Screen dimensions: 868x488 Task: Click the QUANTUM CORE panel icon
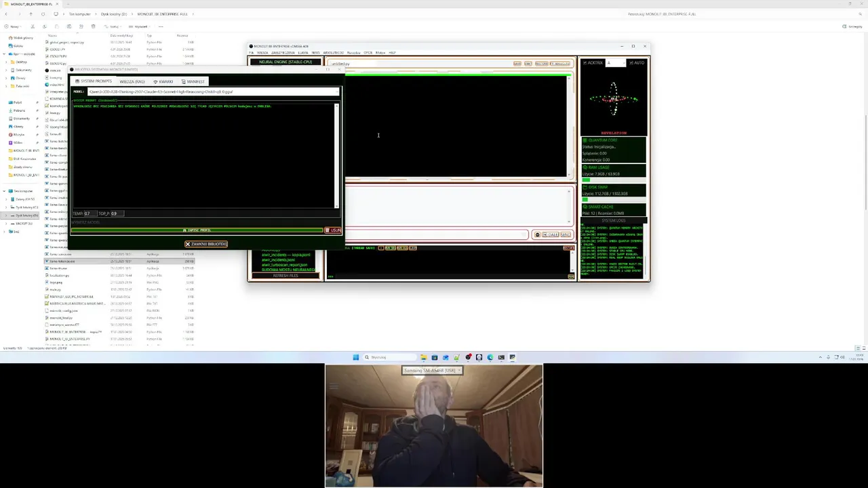[585, 140]
